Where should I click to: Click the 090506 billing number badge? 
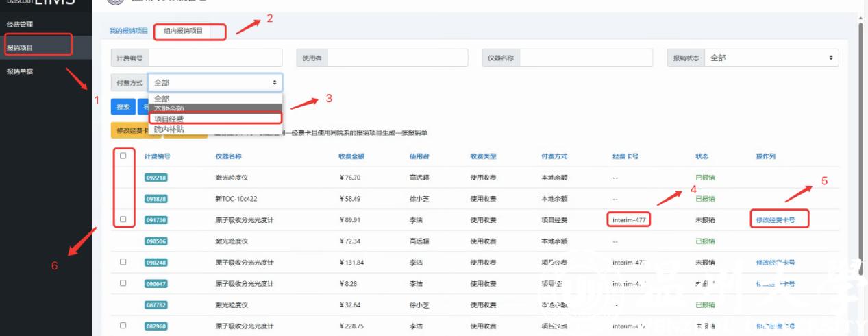(156, 241)
